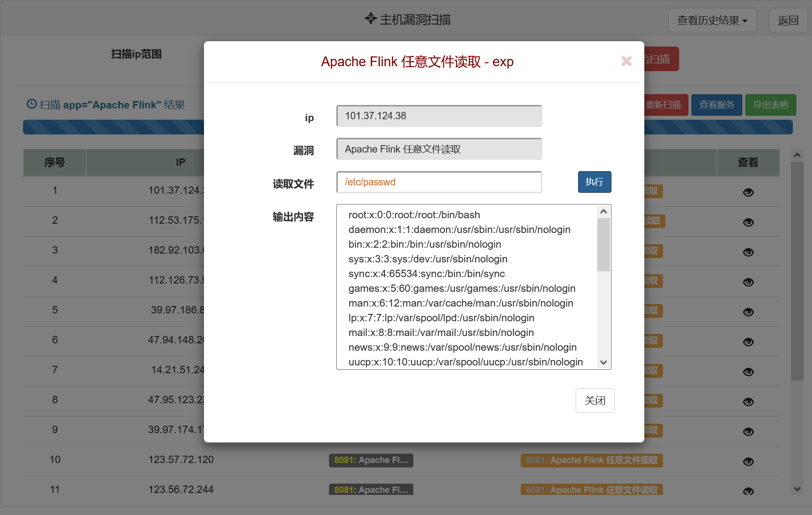Click the Apache Flink 任意文件读取 tag in row 11
The height and width of the screenshot is (515, 812).
[592, 489]
